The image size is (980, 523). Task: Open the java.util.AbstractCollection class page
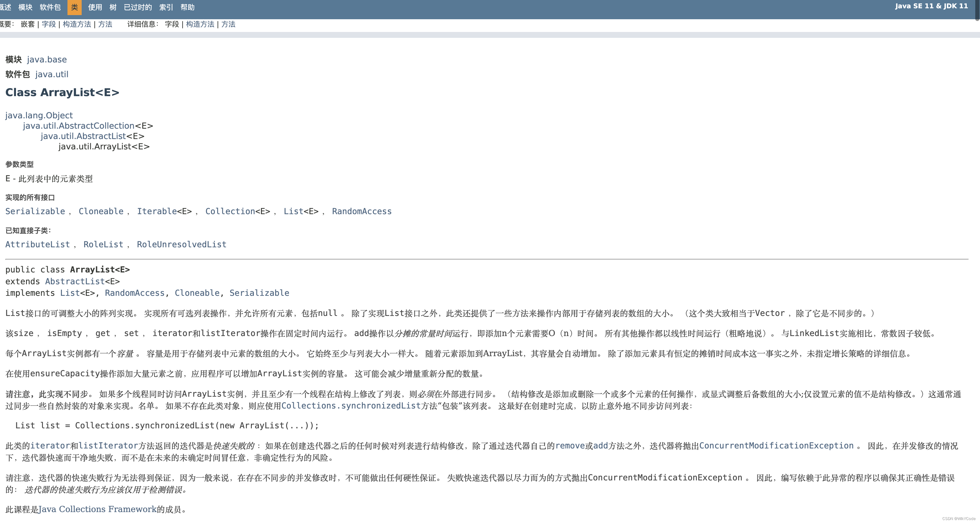coord(78,125)
